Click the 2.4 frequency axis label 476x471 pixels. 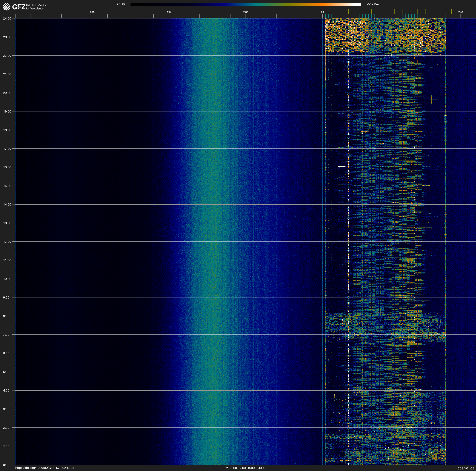322,12
